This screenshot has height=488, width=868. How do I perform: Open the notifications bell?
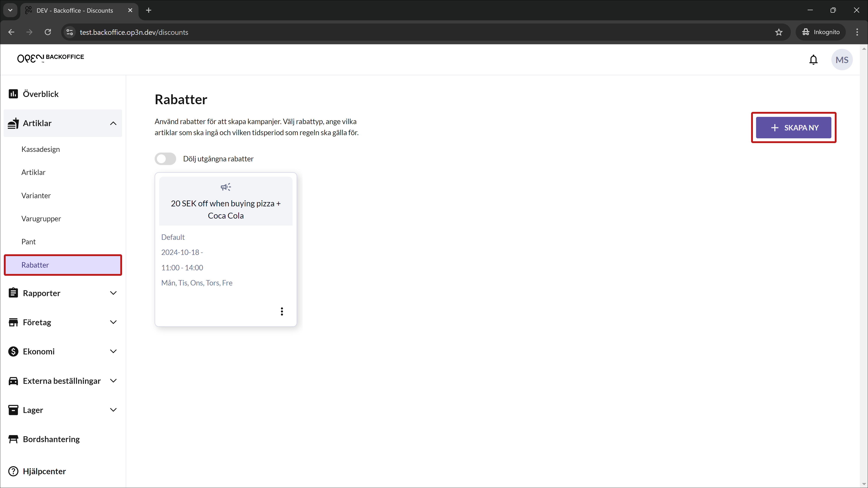coord(813,60)
